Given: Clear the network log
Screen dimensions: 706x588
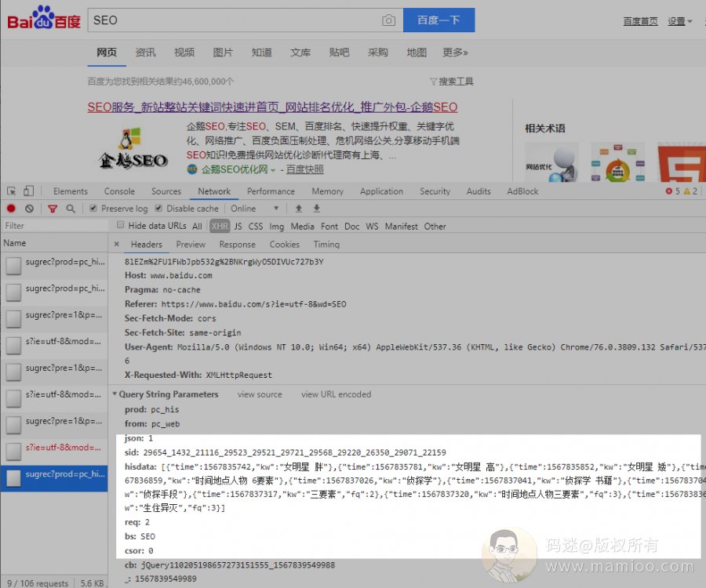Looking at the screenshot, I should pos(29,209).
